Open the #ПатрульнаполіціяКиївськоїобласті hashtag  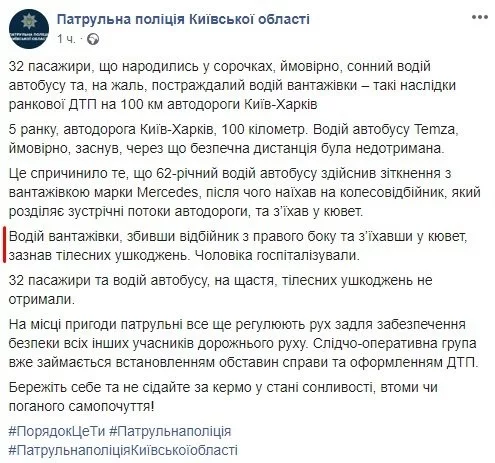123,450
